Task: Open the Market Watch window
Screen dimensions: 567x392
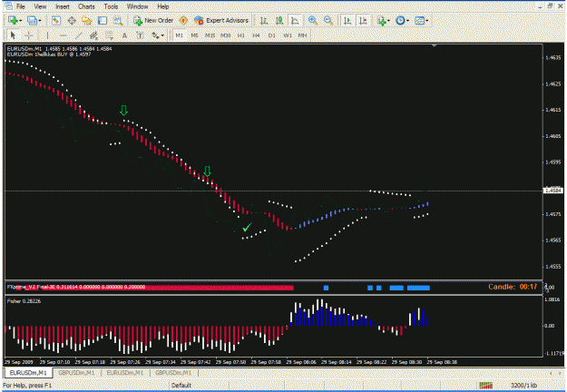Action: (x=55, y=21)
